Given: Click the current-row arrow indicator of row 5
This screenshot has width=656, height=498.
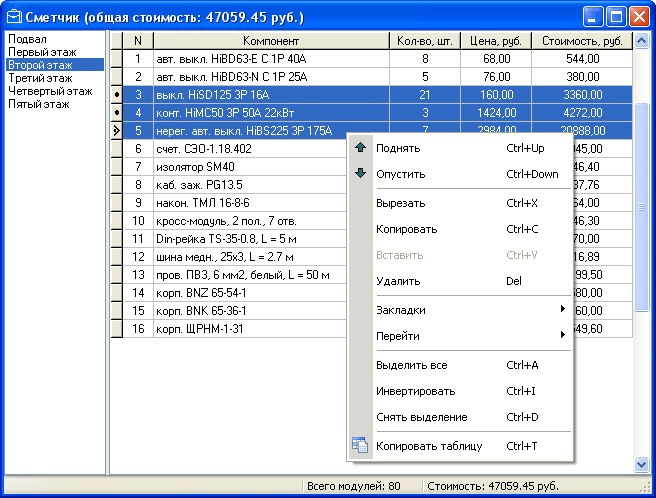Looking at the screenshot, I should coord(117,131).
